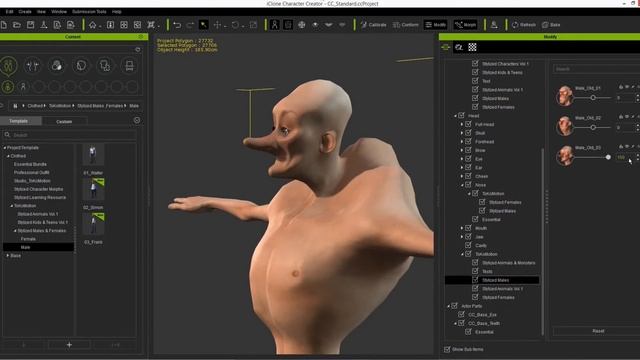Activate the Select arrow tool
Image resolution: width=640 pixels, height=360 pixels.
[203, 25]
